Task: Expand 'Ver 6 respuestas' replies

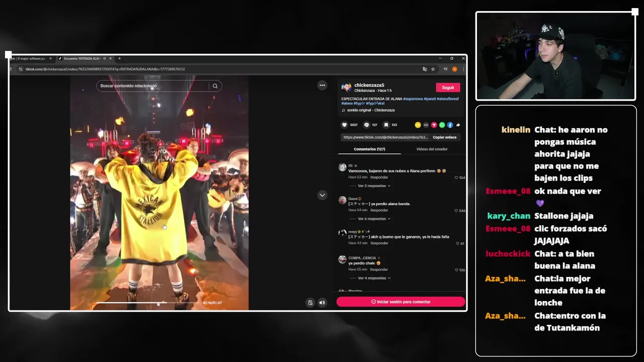Action: tap(374, 219)
